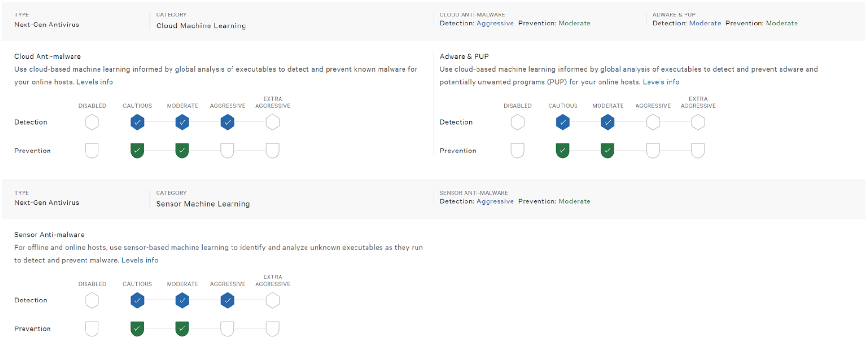Set Adware & PUP Detection to Aggressive
The width and height of the screenshot is (868, 352).
tap(653, 122)
